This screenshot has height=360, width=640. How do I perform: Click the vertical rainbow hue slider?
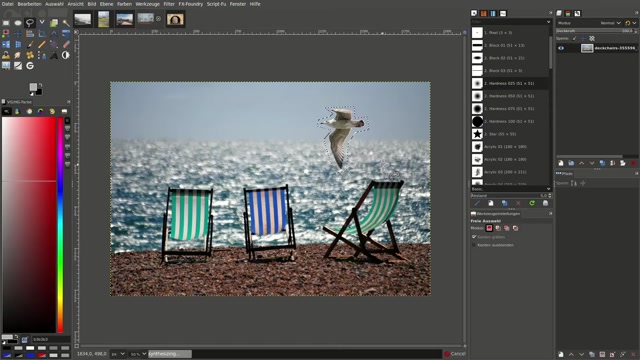(60, 224)
